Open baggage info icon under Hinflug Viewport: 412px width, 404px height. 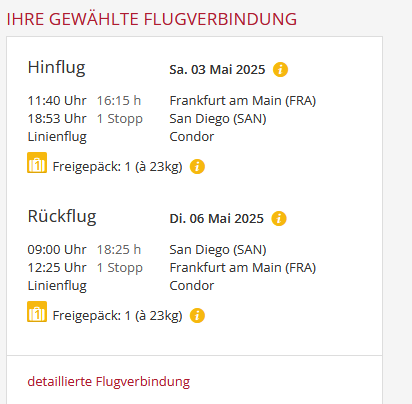point(197,166)
